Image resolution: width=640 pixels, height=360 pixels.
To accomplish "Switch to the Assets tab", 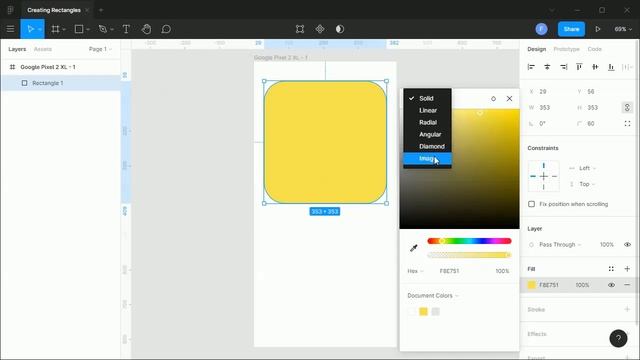I will pos(42,49).
